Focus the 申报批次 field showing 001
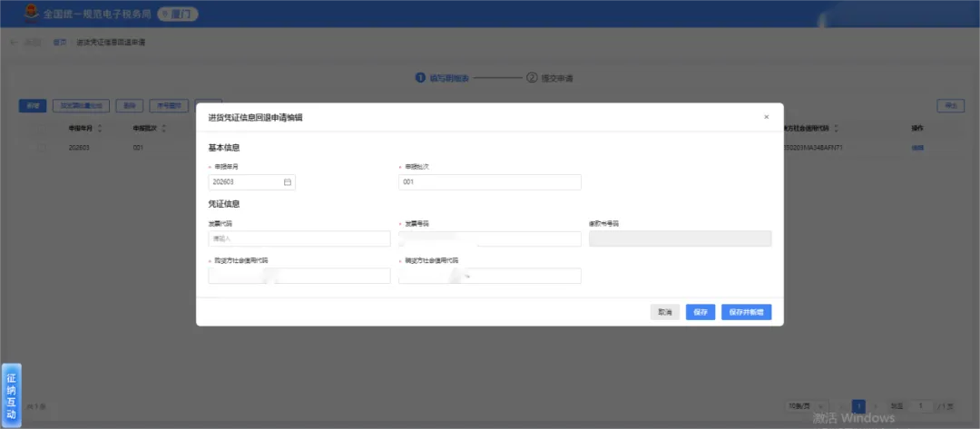This screenshot has width=980, height=429. tap(490, 182)
